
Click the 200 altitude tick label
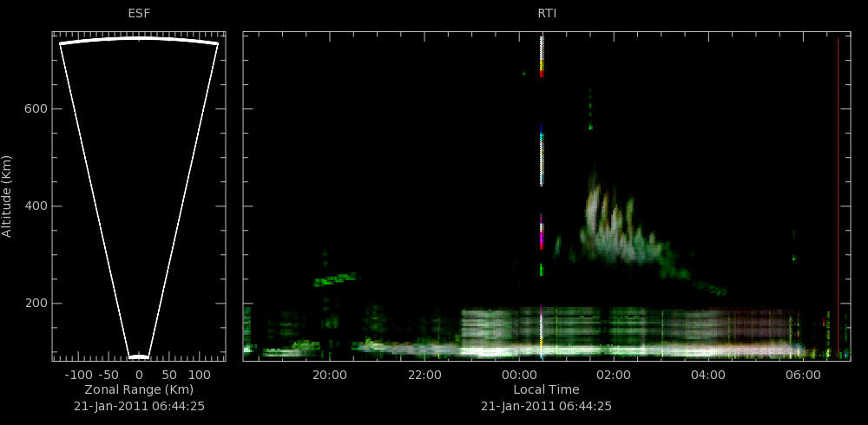coord(35,304)
